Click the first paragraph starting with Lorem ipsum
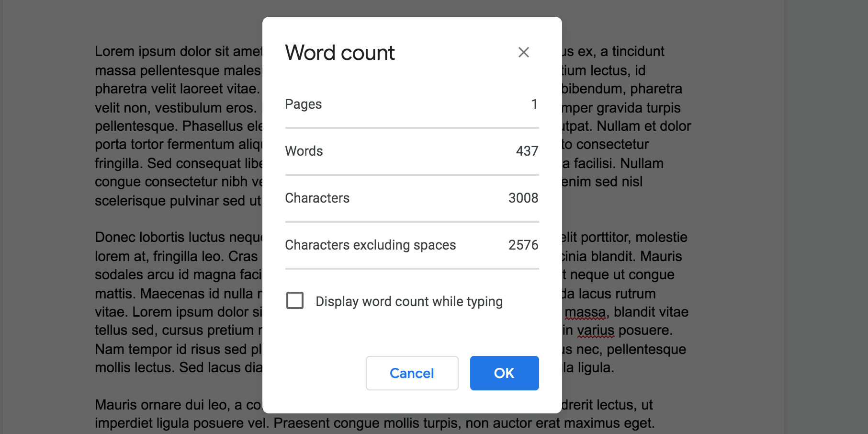868x434 pixels. (168, 126)
